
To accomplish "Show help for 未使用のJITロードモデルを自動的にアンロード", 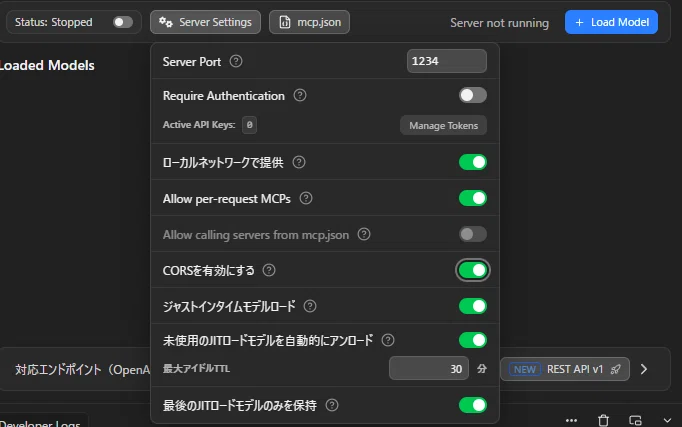I will click(388, 340).
